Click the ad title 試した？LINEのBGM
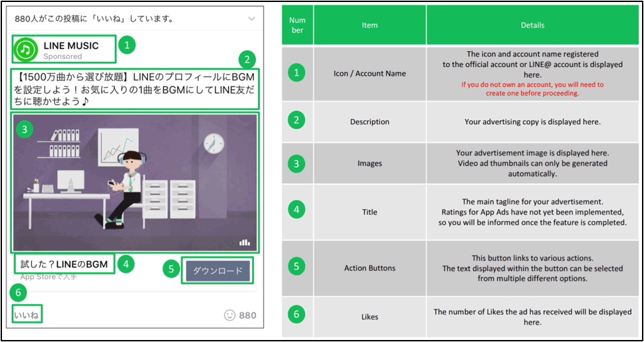Viewport: 644px width, 342px height. point(64,264)
